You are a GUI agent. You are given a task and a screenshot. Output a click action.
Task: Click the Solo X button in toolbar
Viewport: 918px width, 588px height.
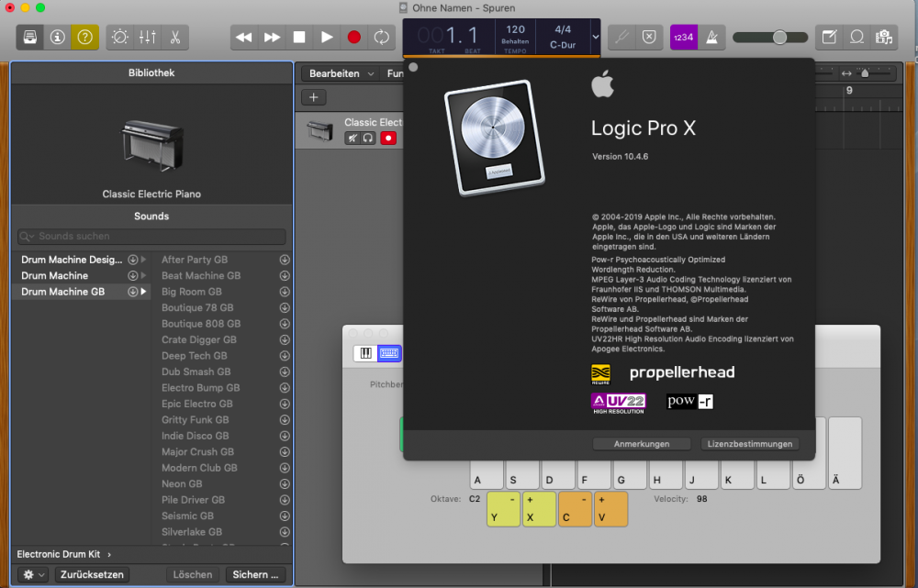pos(649,38)
